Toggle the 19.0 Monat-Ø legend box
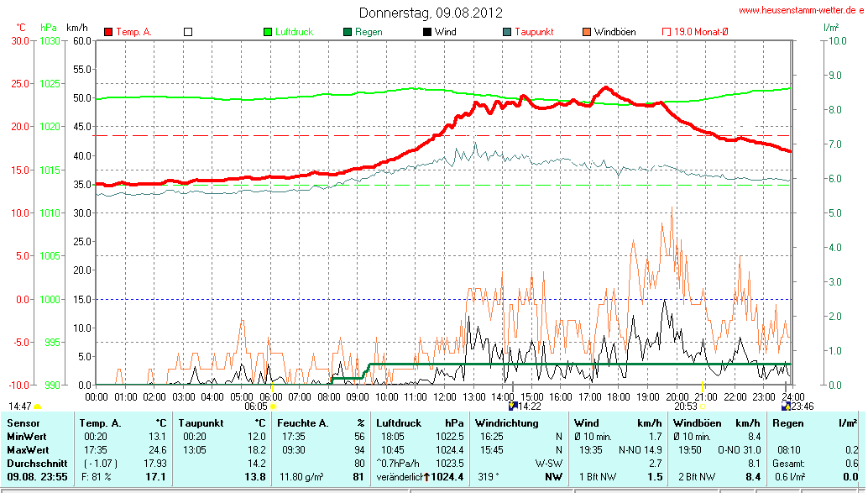This screenshot has width=868, height=493. (x=667, y=32)
